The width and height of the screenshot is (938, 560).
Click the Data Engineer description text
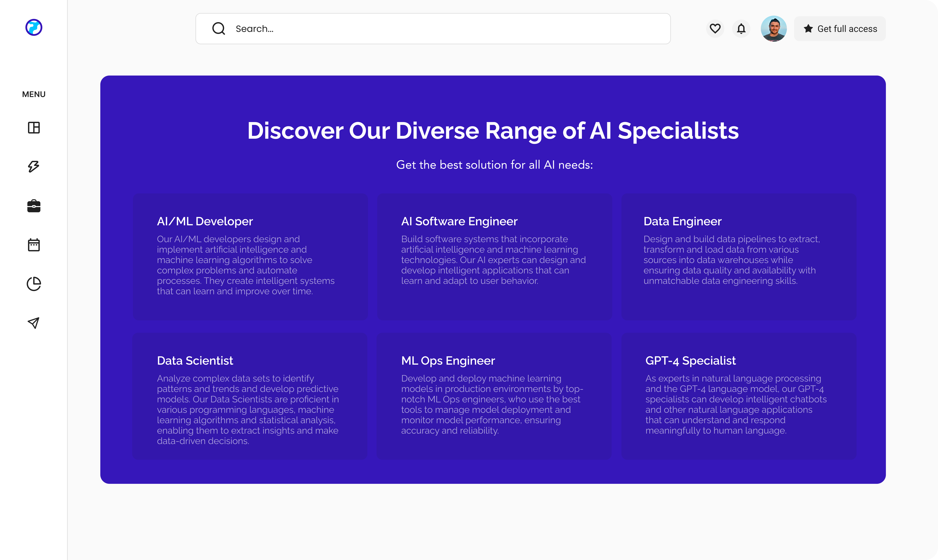(732, 260)
